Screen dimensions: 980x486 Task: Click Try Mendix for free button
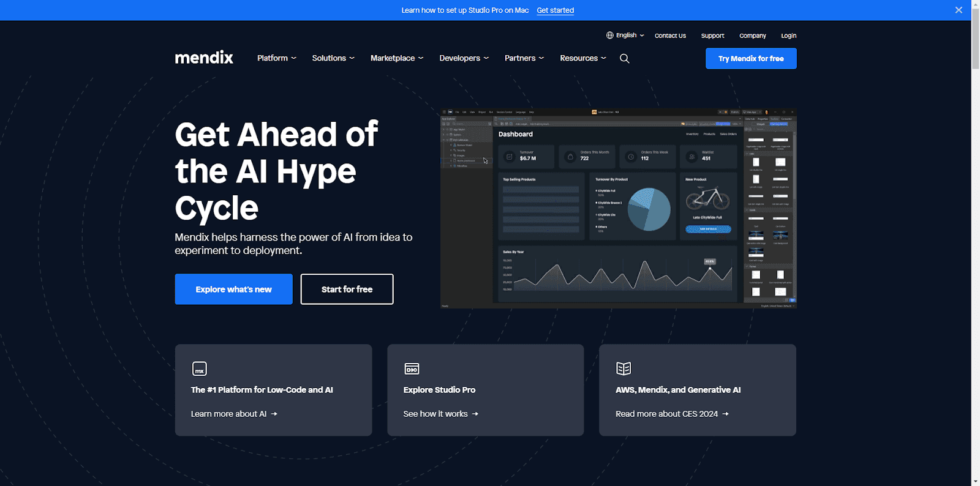point(751,59)
